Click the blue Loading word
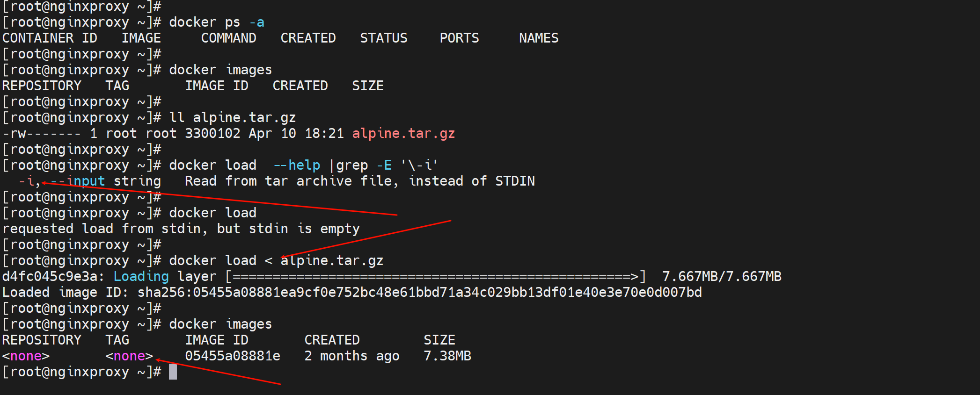 click(x=141, y=277)
